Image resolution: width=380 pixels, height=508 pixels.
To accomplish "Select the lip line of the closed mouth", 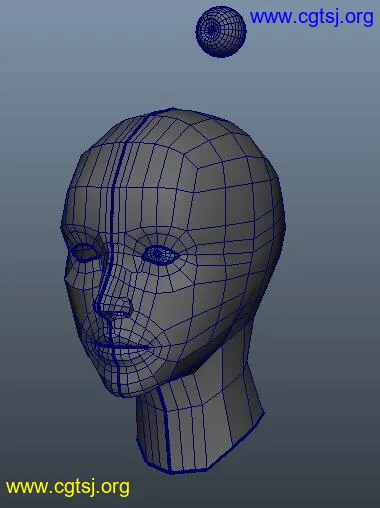I will tap(122, 347).
